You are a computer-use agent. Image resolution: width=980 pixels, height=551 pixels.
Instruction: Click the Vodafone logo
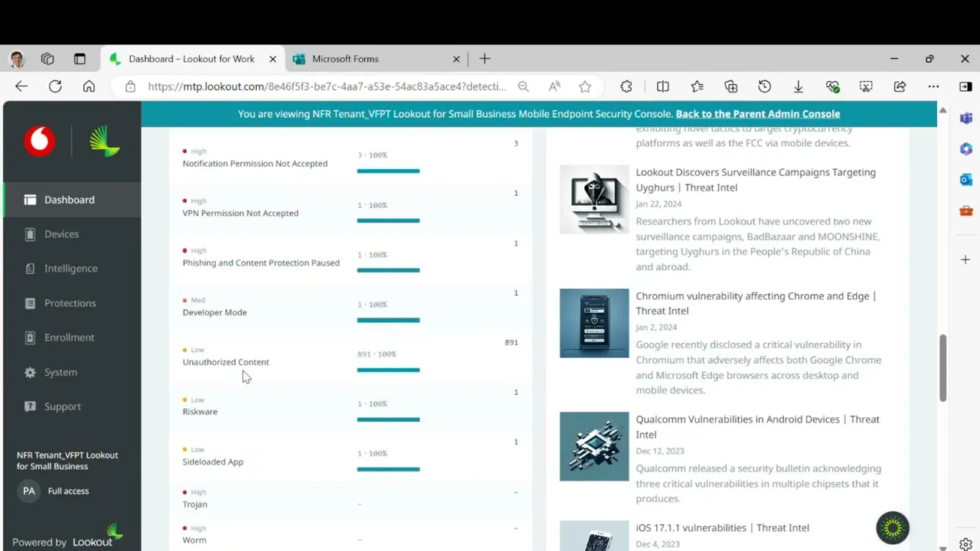pos(39,142)
